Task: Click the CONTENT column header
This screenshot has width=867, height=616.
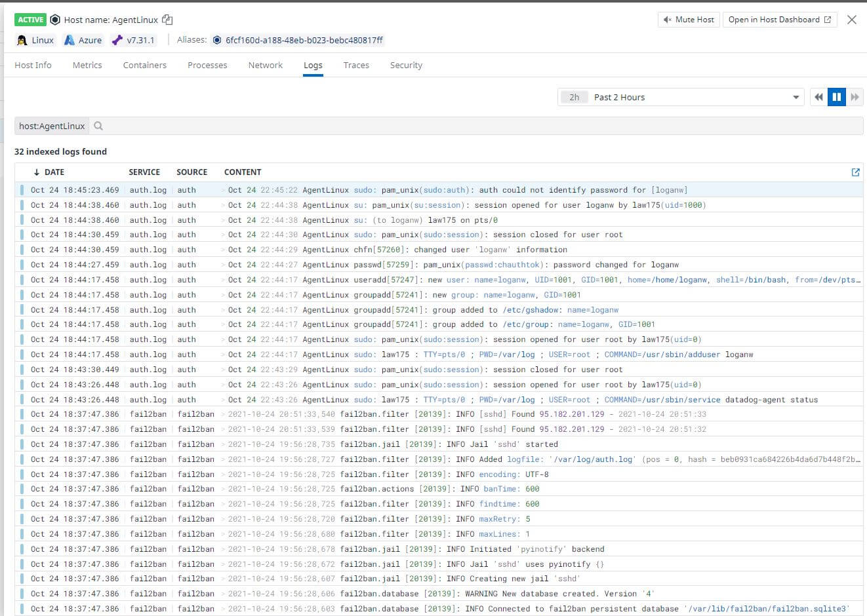Action: 243,172
